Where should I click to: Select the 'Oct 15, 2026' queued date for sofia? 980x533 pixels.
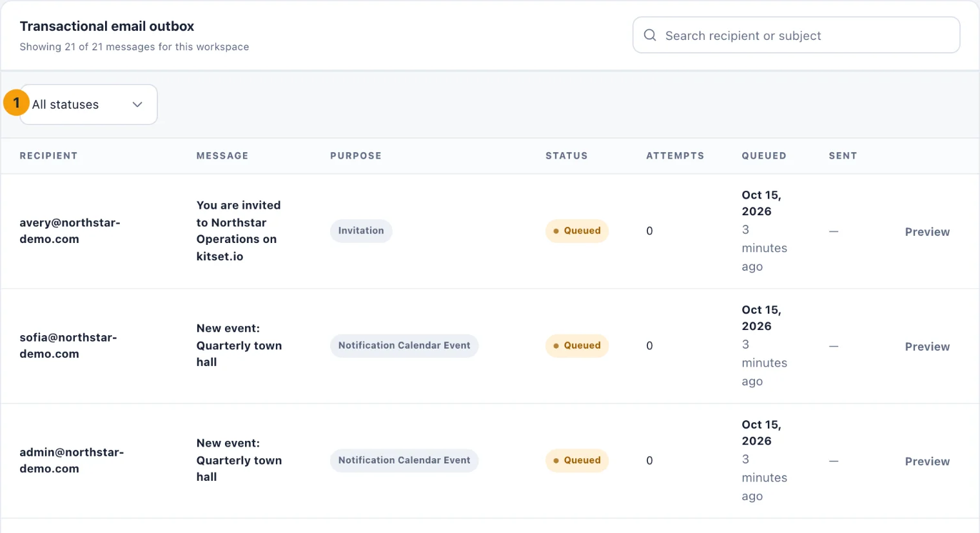(x=761, y=318)
